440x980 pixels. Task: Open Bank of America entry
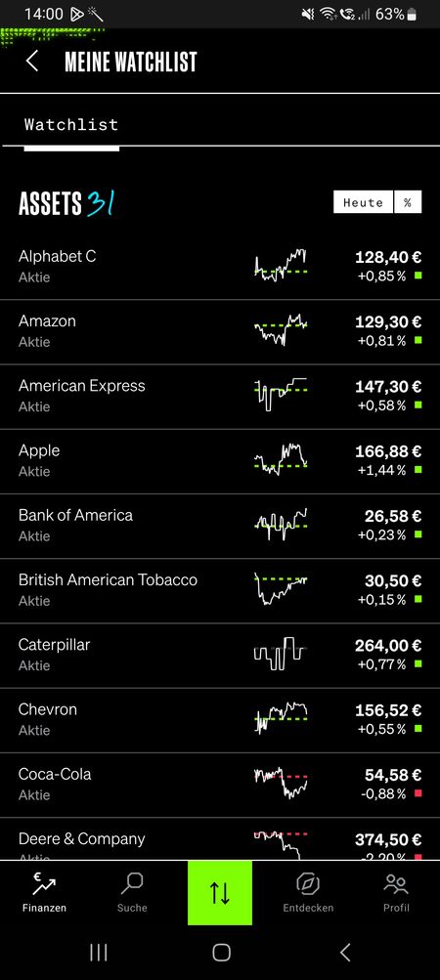pyautogui.click(x=220, y=527)
